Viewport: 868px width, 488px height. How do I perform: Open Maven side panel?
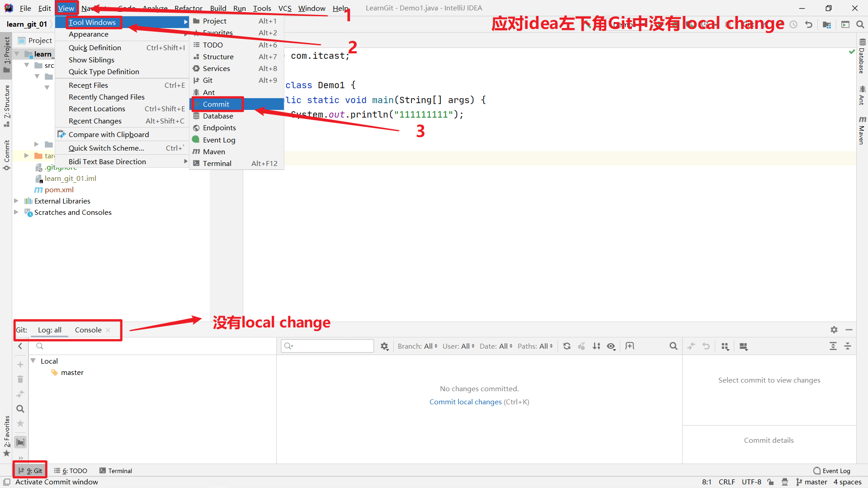tap(862, 131)
